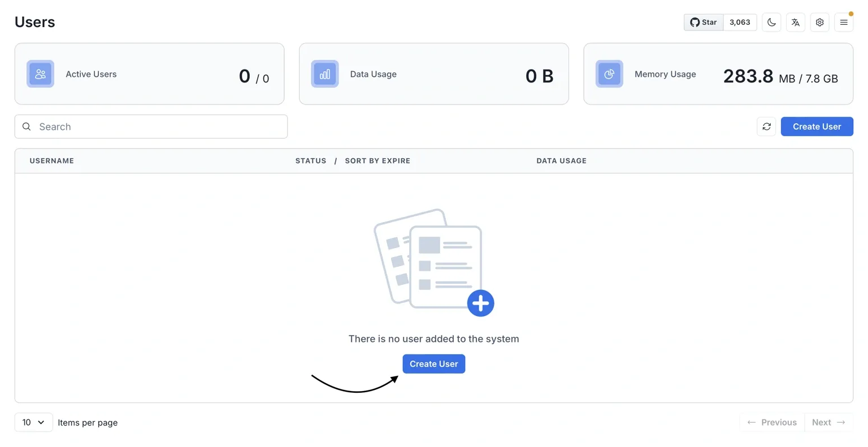Click the Memory Usage pie chart icon
The image size is (868, 447).
click(609, 74)
